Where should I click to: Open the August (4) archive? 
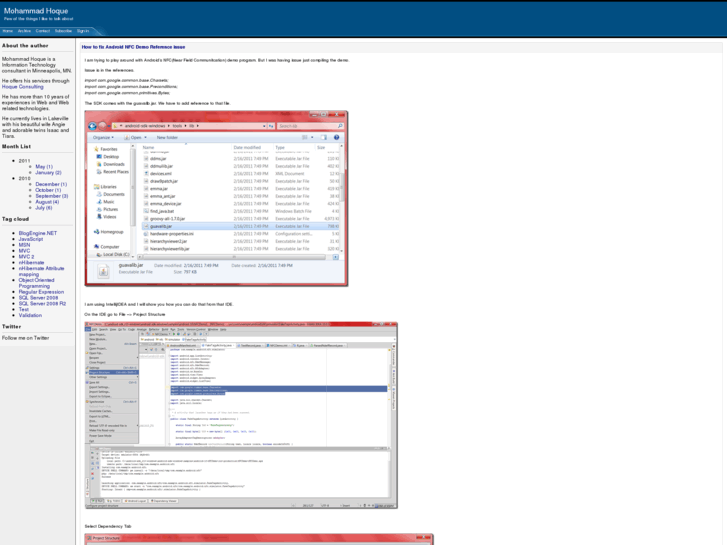coord(47,202)
